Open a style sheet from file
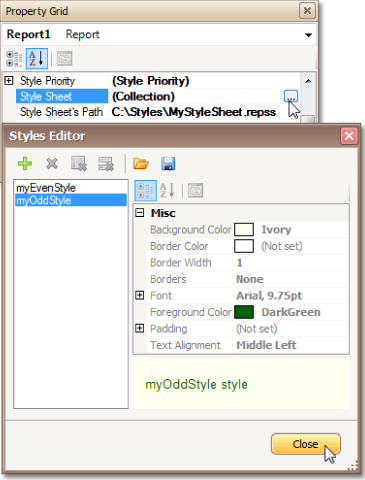Screen dimensions: 365x480 141,164
